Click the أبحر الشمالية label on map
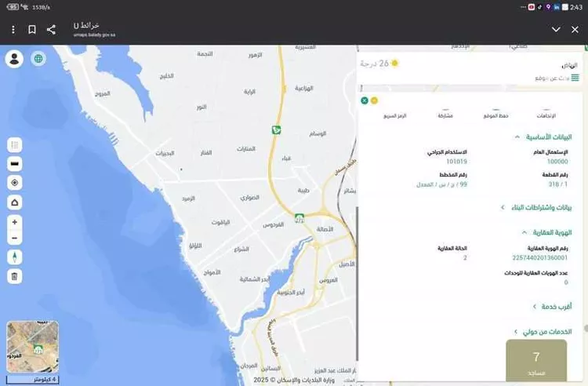 [255, 279]
